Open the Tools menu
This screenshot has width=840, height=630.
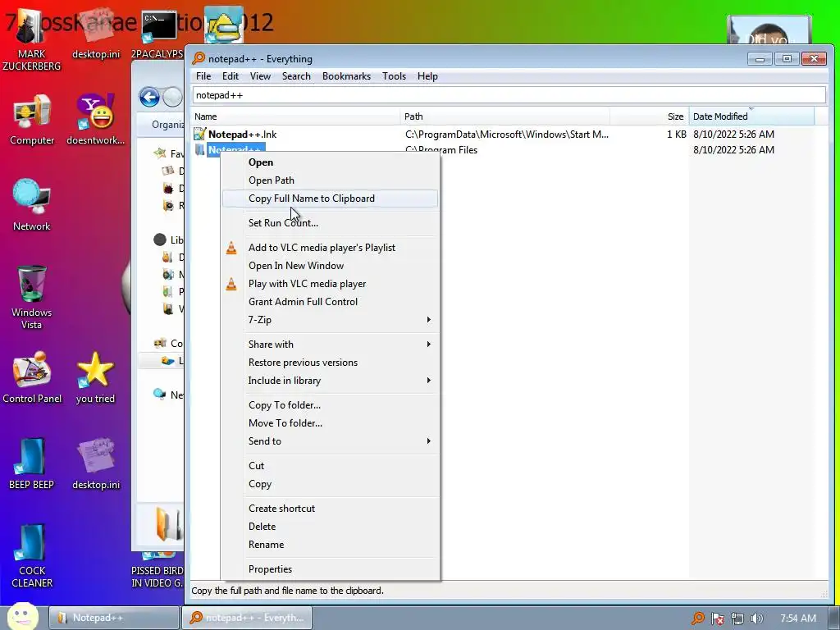(394, 76)
